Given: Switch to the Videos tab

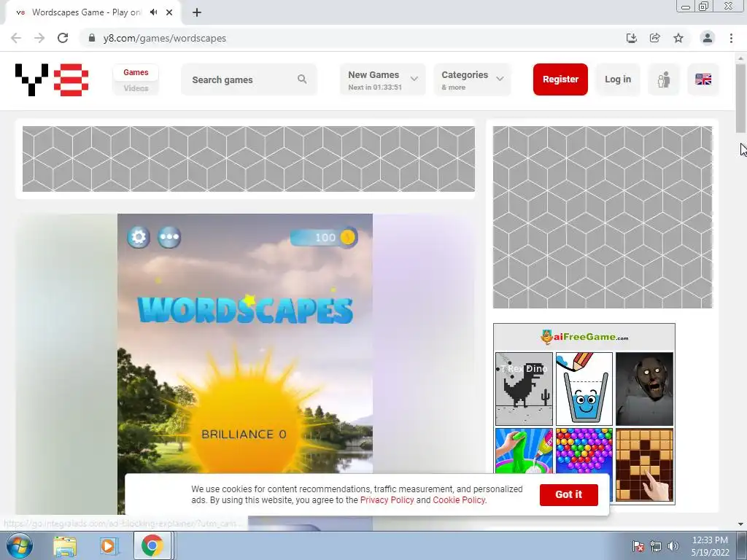Looking at the screenshot, I should point(136,88).
